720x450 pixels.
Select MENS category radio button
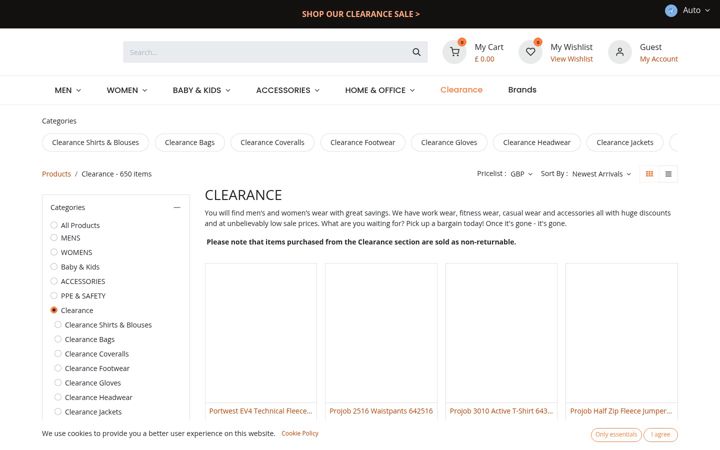coord(54,237)
